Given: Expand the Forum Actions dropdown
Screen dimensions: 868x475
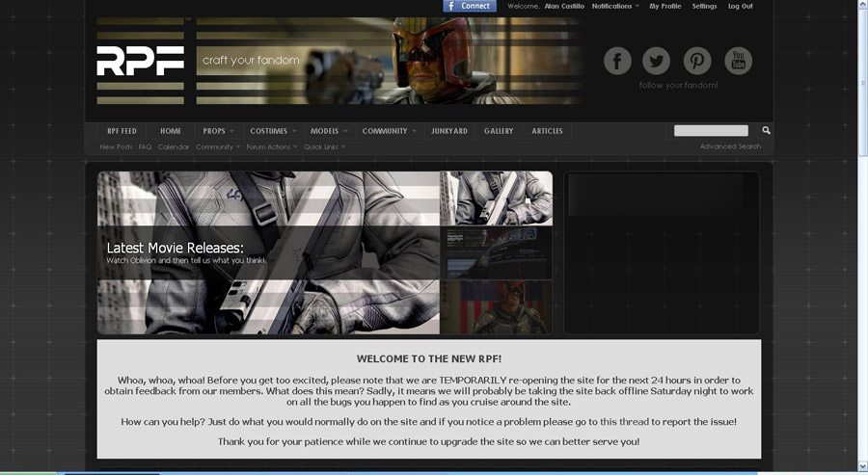Looking at the screenshot, I should pos(272,147).
